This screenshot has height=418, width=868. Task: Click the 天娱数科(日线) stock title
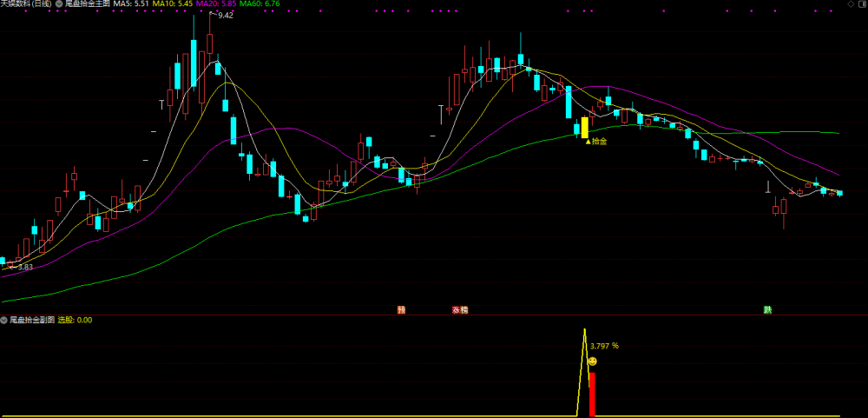[27, 3]
